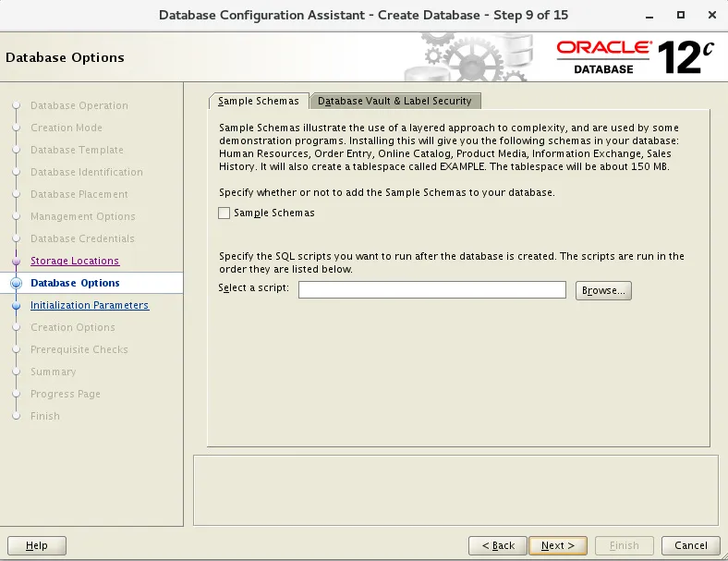The image size is (728, 561).
Task: Click the Progress Page step label
Action: click(x=66, y=394)
